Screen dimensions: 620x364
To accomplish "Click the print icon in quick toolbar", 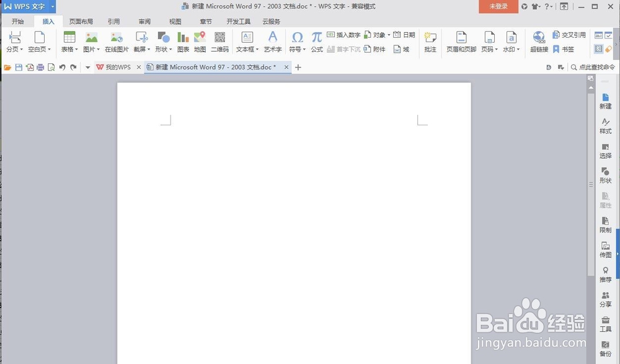I will coord(40,67).
